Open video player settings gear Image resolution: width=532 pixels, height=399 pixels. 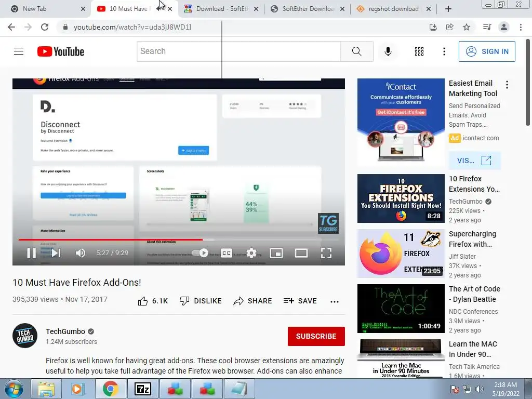(251, 253)
